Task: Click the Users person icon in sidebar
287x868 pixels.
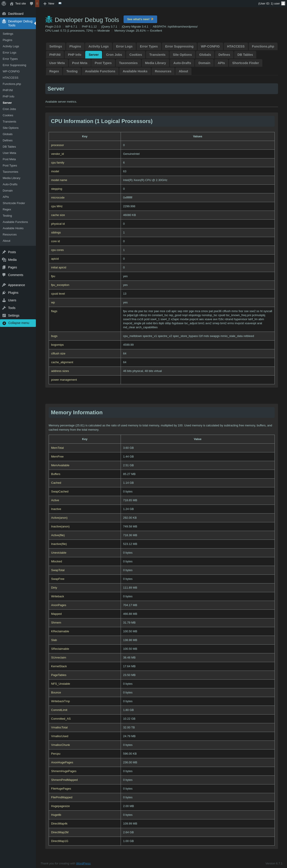Action: tap(4, 300)
